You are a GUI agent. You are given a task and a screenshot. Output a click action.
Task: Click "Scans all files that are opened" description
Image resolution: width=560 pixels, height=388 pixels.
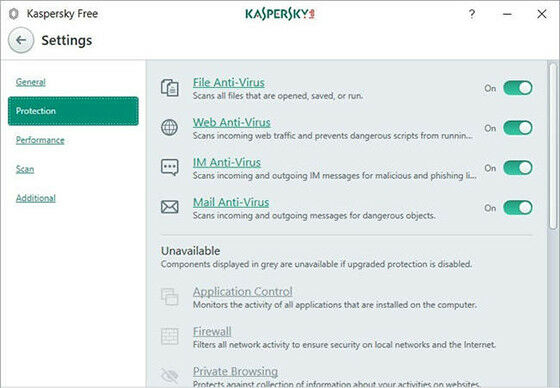pos(278,96)
